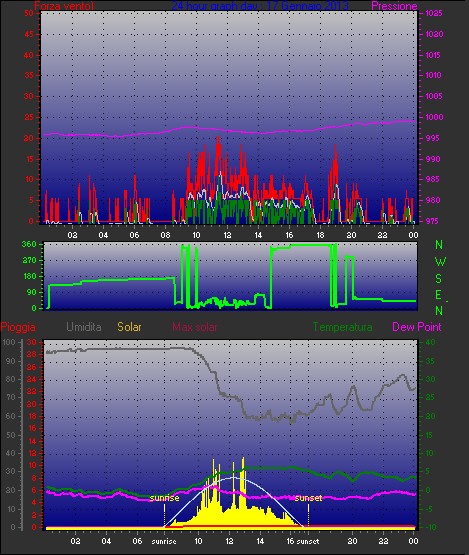Click the wind direction axis value 360

[x=29, y=244]
